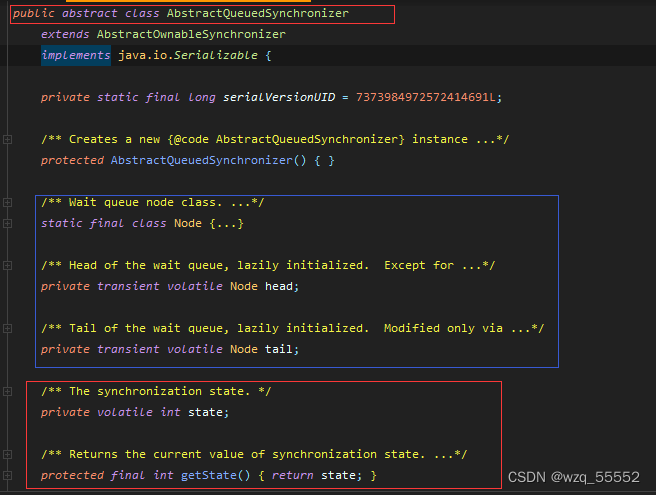
Task: Click the '...*/' fold marker after 'Except for'
Action: [478, 266]
